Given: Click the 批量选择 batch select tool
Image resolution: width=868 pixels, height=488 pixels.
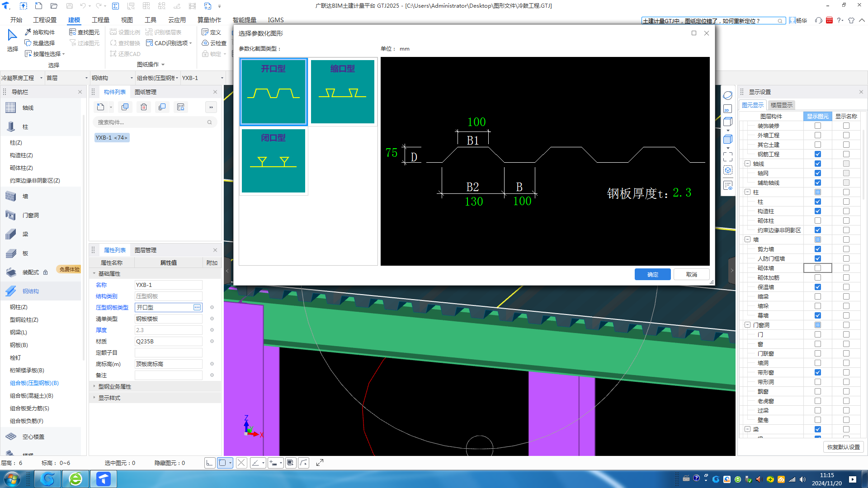Looking at the screenshot, I should [40, 43].
